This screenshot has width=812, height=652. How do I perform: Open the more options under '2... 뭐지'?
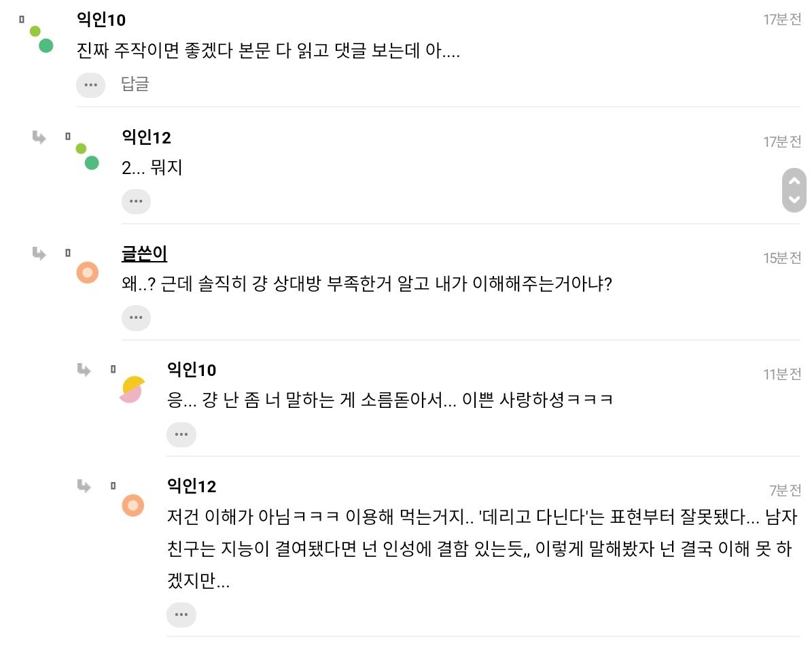point(136,201)
